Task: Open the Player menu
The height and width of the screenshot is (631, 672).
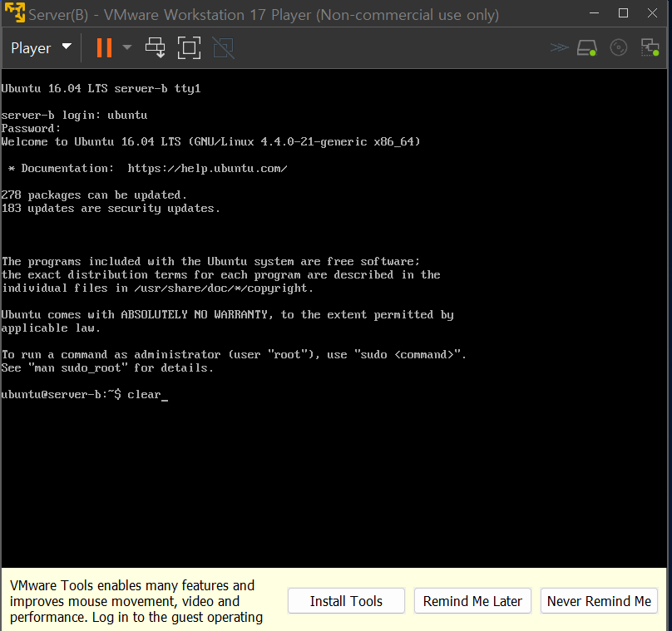Action: point(41,48)
